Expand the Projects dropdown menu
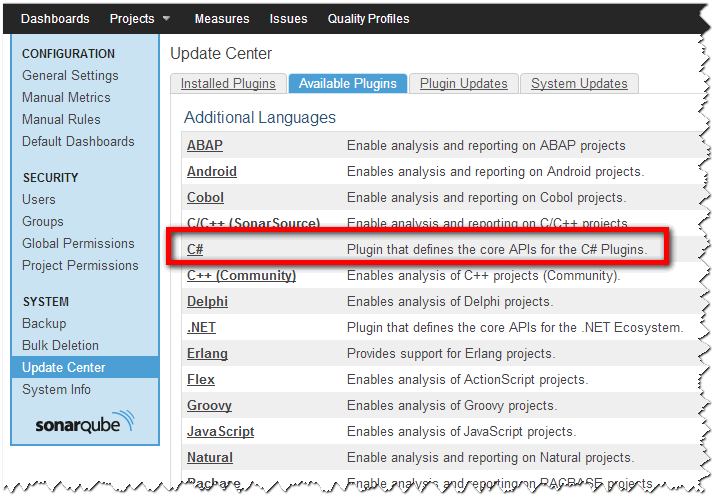The image size is (720, 502). tap(138, 18)
